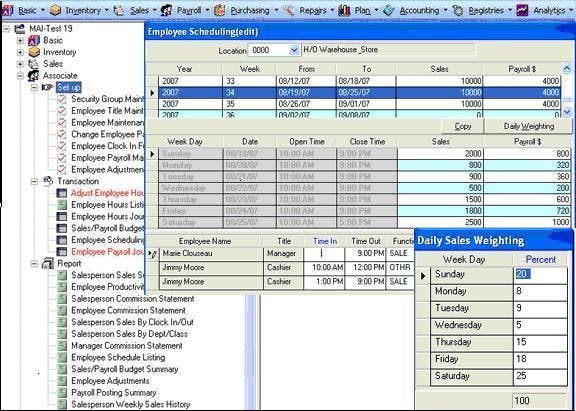The width and height of the screenshot is (576, 411).
Task: Click the icon beside Sales/Payroll Budget transaction
Action: click(62, 228)
